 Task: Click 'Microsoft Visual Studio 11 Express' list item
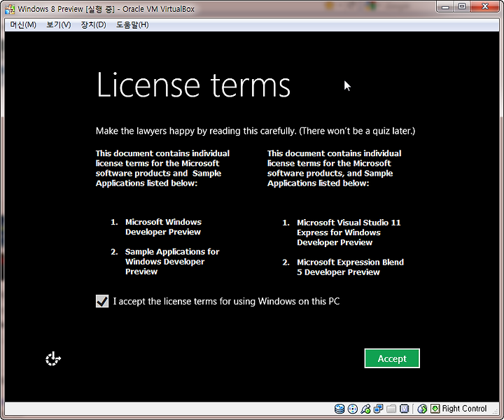pos(349,232)
